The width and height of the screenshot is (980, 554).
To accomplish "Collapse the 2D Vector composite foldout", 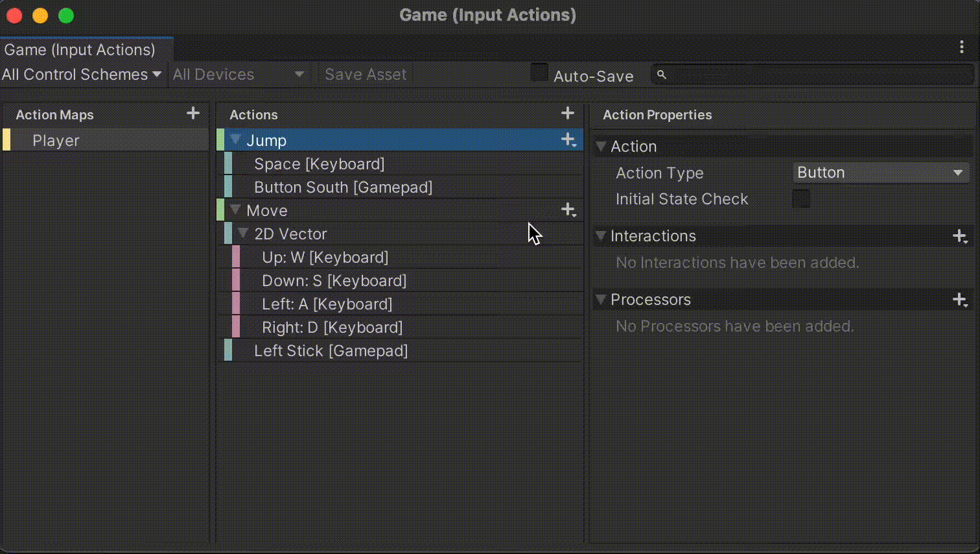I will tap(244, 233).
